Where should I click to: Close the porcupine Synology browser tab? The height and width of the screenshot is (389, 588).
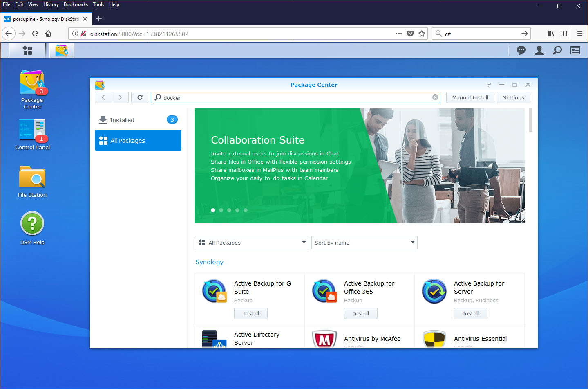(85, 19)
